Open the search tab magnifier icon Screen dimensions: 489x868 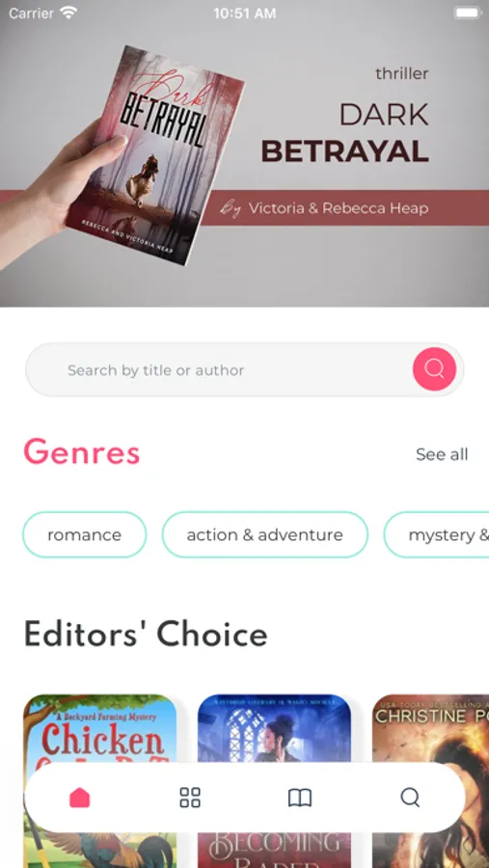pos(410,798)
